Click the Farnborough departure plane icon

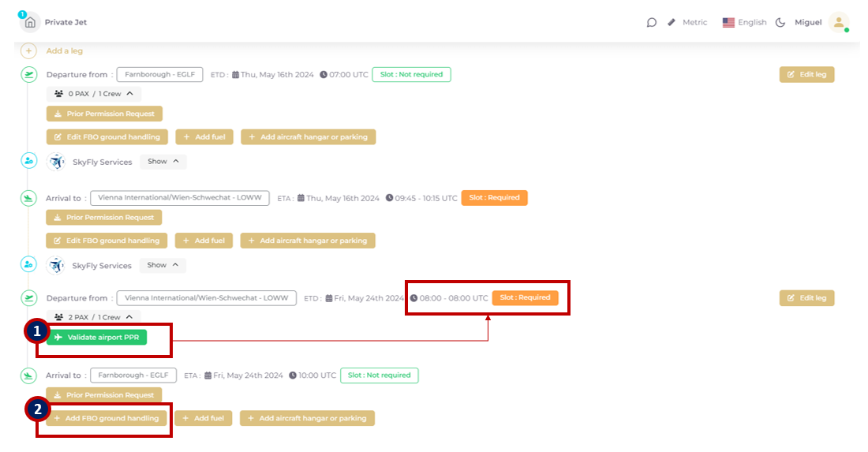29,74
